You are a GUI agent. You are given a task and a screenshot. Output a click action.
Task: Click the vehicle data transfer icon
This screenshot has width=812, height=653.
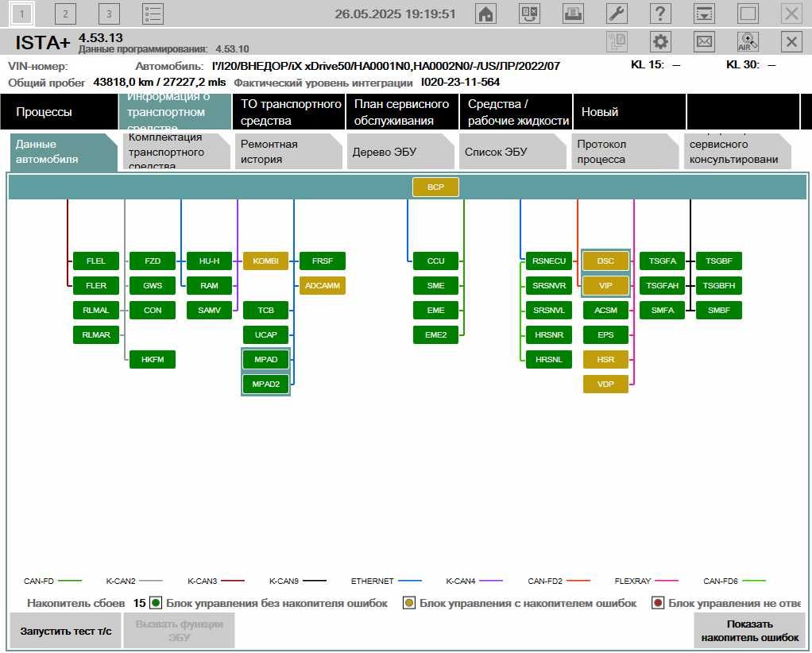529,14
